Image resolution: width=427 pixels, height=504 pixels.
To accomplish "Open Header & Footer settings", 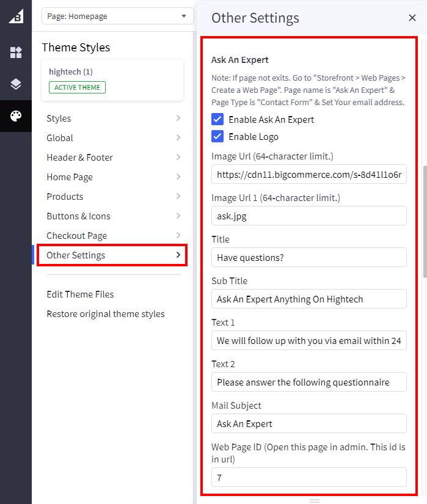I will point(114,158).
